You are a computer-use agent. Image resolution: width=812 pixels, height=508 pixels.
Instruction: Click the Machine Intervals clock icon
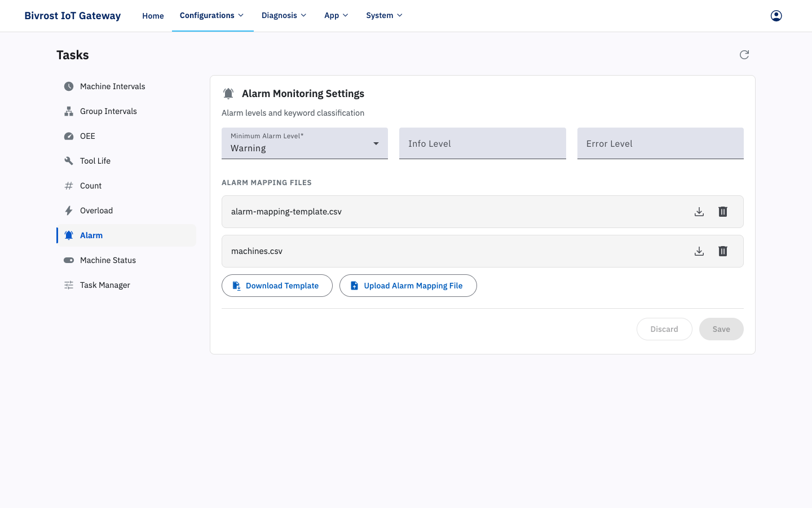coord(69,86)
